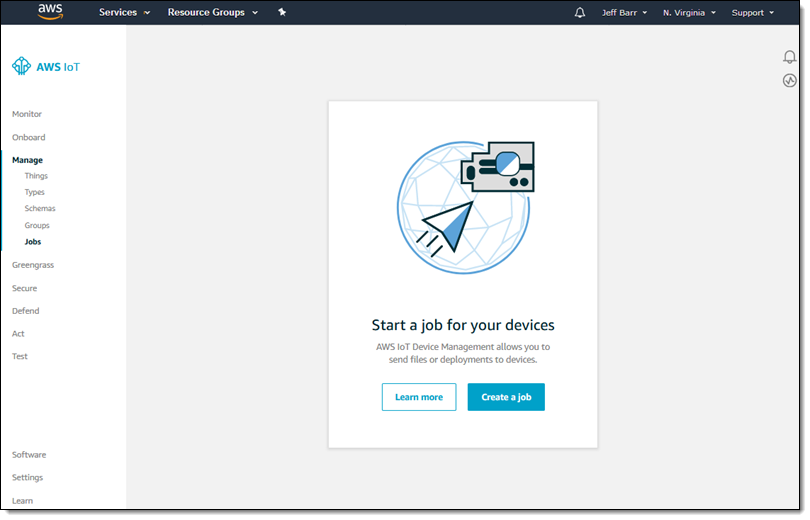
Task: Open the Jeff Barr account menu
Action: coord(624,13)
